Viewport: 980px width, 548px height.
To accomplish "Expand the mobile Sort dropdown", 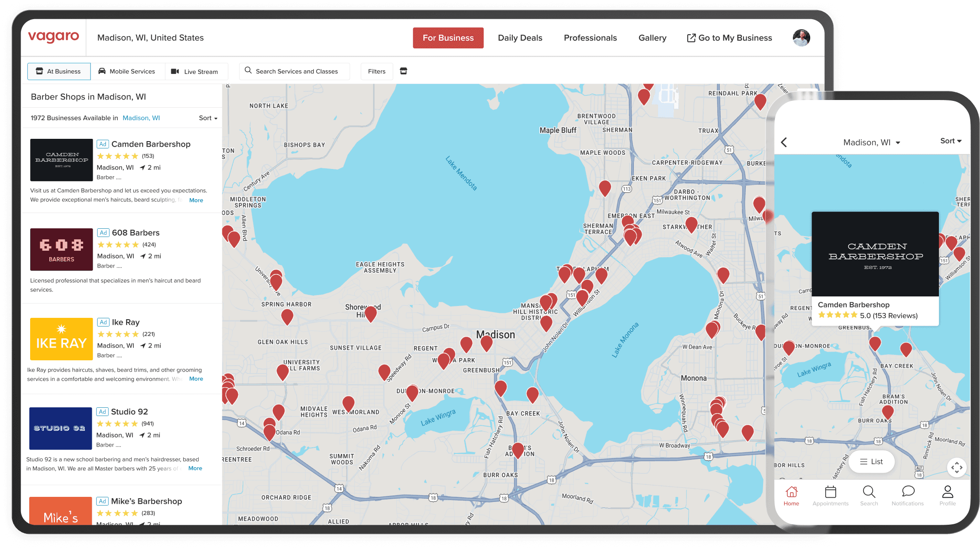I will [950, 141].
